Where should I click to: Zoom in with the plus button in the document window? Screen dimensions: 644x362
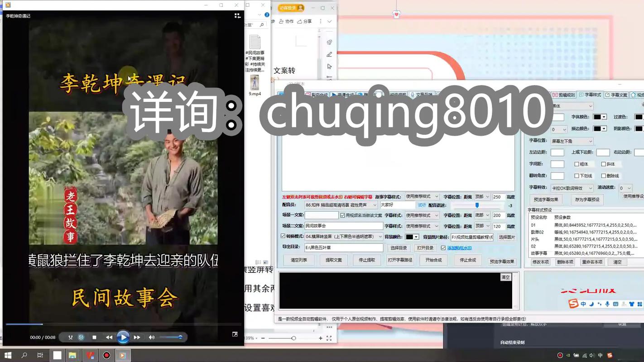(321, 338)
